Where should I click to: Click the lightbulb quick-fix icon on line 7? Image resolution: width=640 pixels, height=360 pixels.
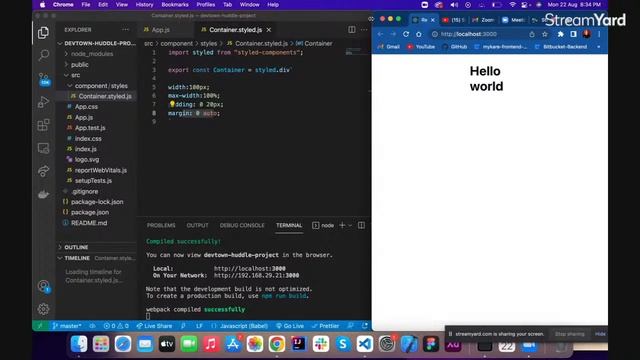click(x=172, y=104)
